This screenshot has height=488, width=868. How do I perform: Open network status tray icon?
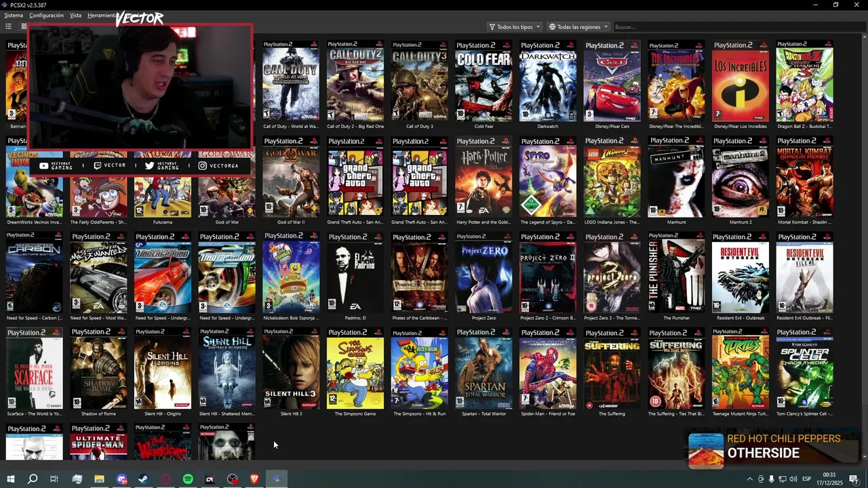coord(782,479)
